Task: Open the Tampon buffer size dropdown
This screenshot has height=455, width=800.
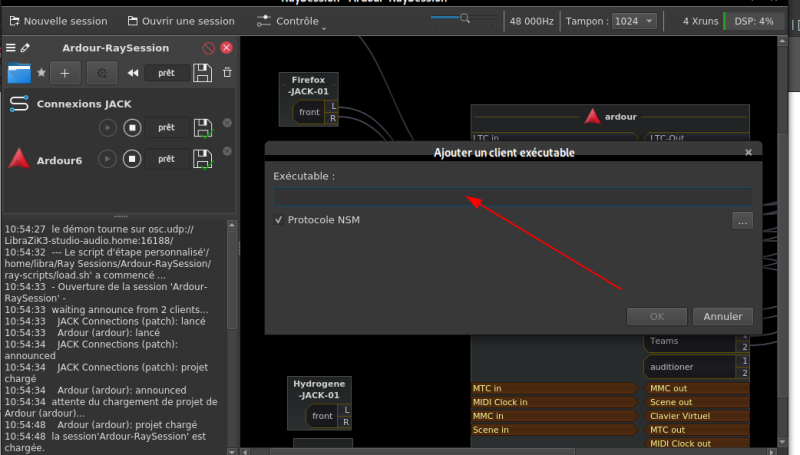Action: (634, 21)
